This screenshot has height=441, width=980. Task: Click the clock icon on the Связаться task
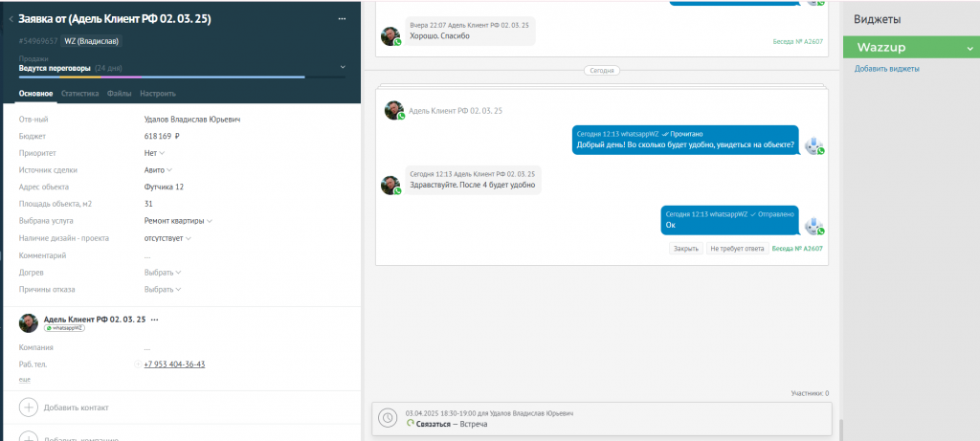coord(388,418)
